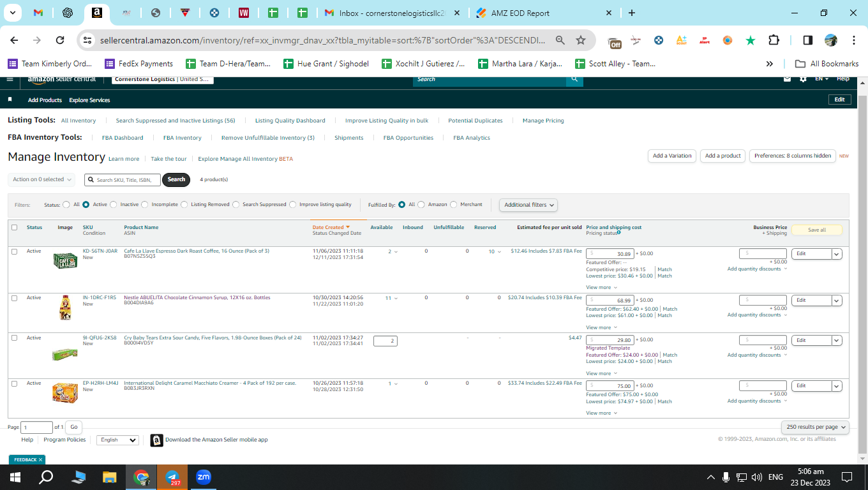Open the Chrome three-dot menu
The image size is (868, 490).
854,40
